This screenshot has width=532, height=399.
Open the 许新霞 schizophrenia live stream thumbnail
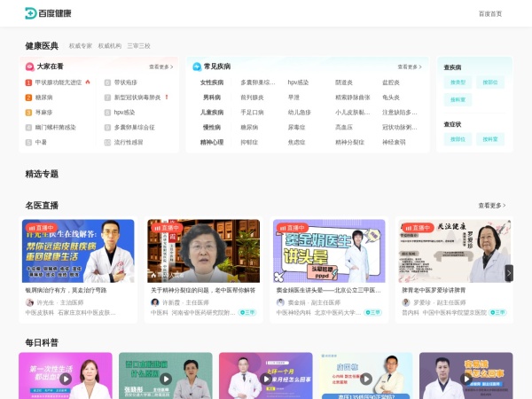point(203,251)
